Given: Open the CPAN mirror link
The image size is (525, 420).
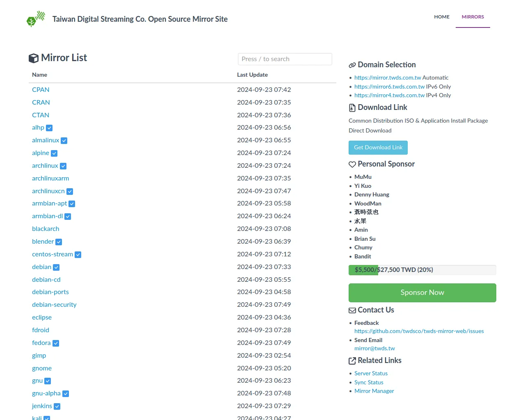Looking at the screenshot, I should click(41, 90).
